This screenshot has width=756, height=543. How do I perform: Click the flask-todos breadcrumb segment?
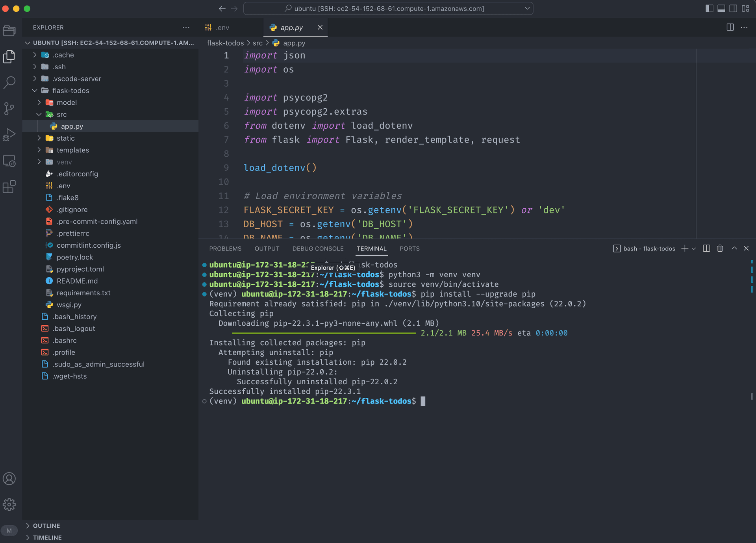coord(225,43)
